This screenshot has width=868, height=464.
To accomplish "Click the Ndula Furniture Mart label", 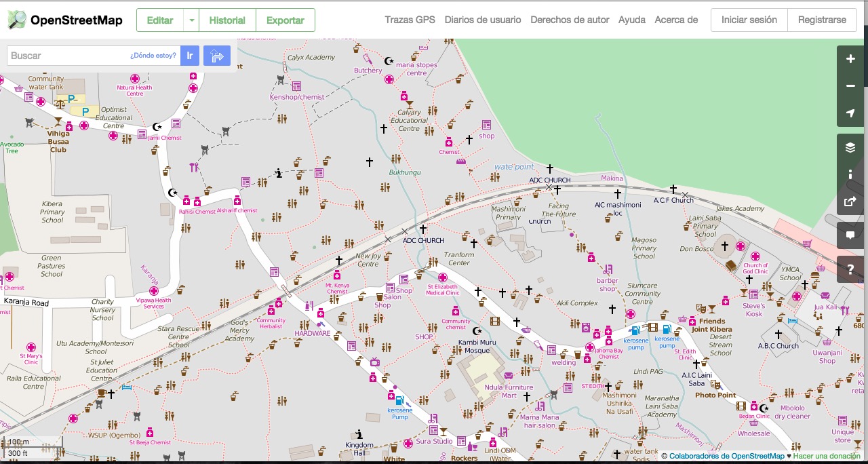I will 509,391.
